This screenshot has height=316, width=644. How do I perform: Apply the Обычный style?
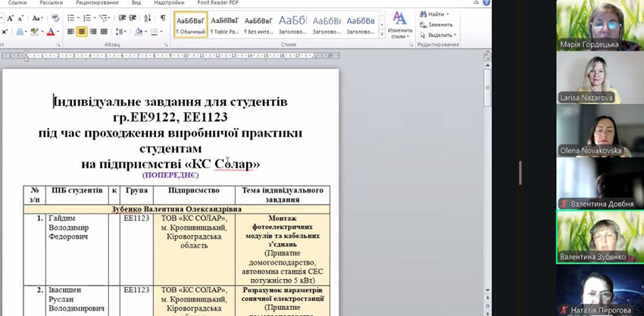(190, 27)
